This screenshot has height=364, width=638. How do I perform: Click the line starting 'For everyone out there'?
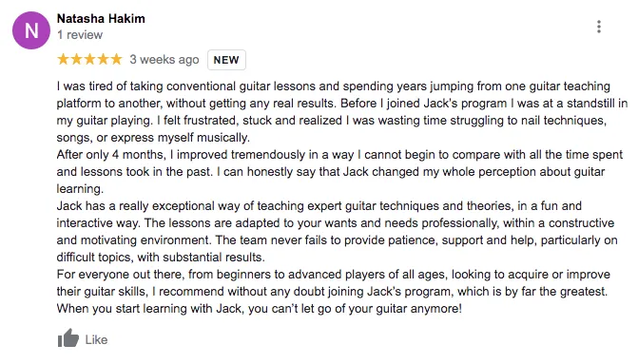[x=333, y=274]
